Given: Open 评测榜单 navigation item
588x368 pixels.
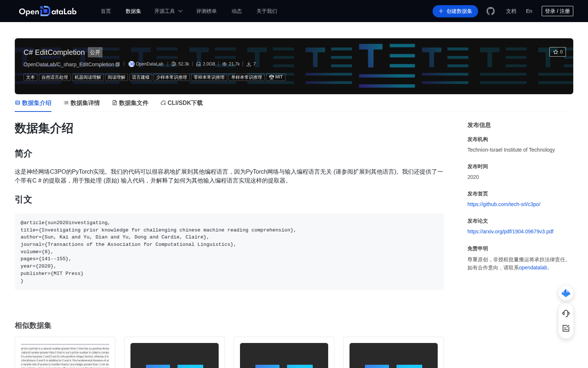Looking at the screenshot, I should click(207, 11).
